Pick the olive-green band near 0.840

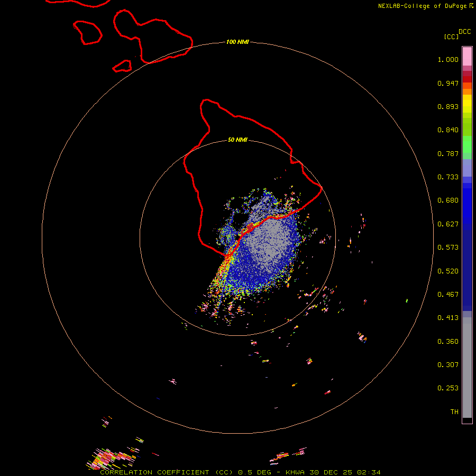pos(467,127)
